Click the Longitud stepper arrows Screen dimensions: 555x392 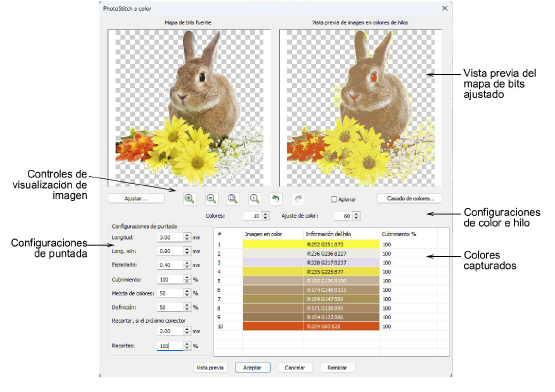187,237
